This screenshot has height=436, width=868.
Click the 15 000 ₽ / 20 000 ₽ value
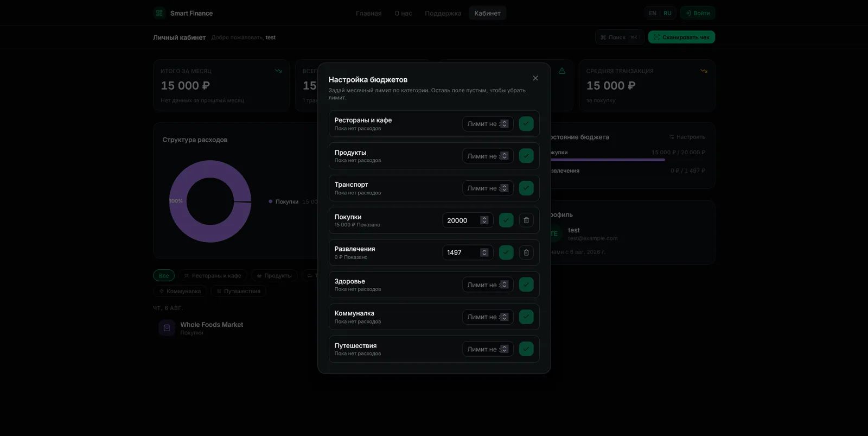point(678,153)
